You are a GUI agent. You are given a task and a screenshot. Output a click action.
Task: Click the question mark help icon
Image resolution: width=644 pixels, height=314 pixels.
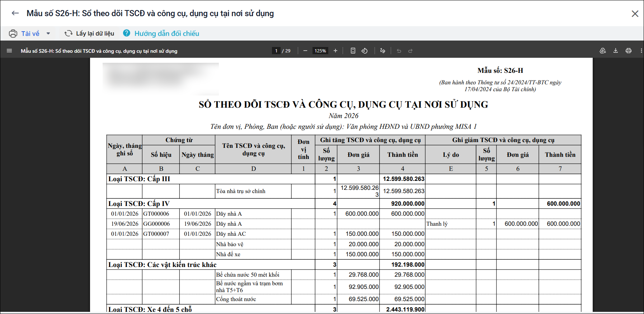pos(127,33)
